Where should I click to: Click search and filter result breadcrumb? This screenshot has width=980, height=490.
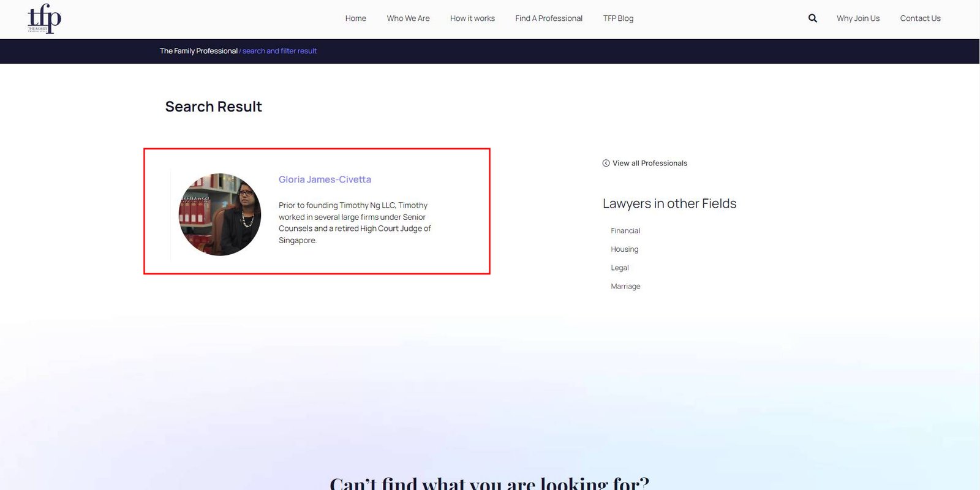tap(279, 51)
